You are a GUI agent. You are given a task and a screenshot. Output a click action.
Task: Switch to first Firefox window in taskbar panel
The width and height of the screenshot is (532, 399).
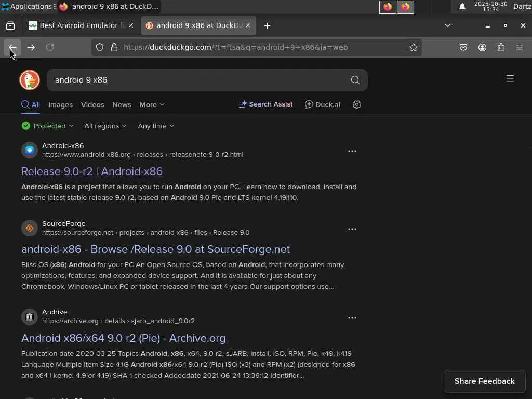(388, 7)
